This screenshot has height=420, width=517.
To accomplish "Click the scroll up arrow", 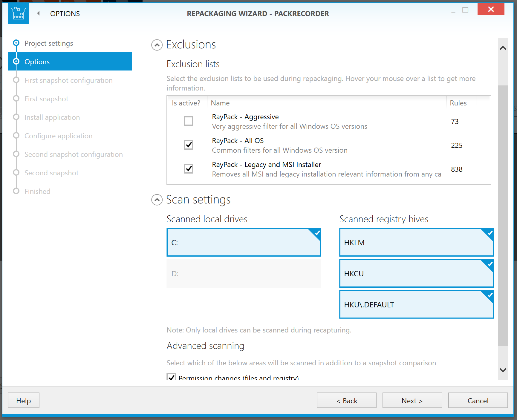I will point(503,48).
